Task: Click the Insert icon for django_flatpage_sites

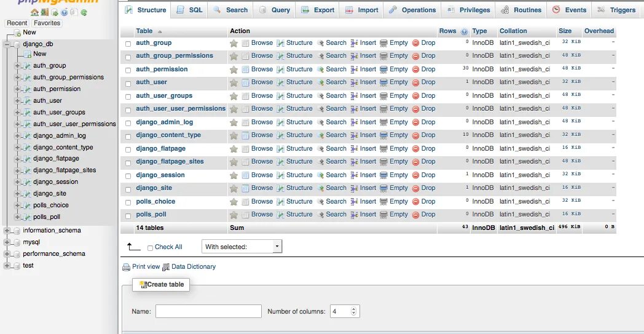Action: pyautogui.click(x=355, y=162)
